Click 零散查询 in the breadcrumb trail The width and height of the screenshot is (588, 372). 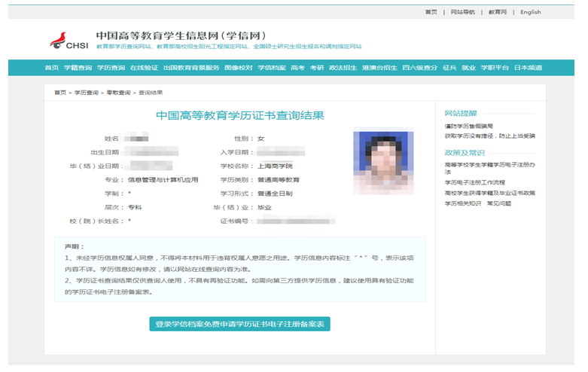[x=118, y=93]
